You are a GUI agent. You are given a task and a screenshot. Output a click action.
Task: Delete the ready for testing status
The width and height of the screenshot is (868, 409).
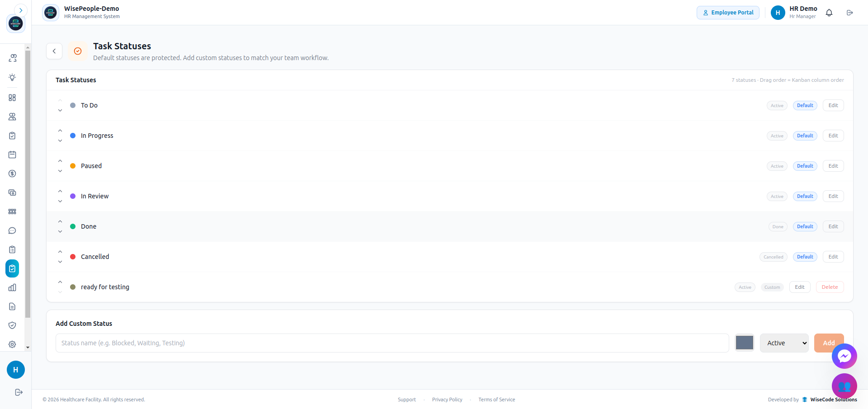point(830,287)
